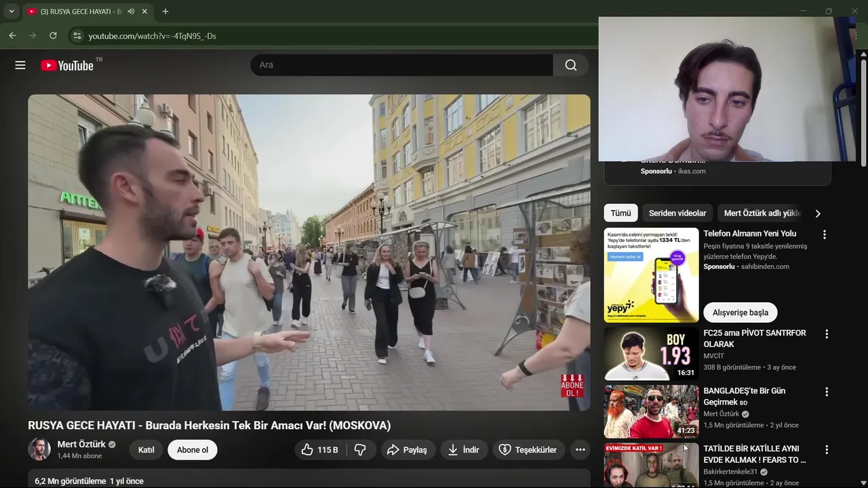The width and height of the screenshot is (868, 488).
Task: Show more filter chips with right arrow
Action: (818, 213)
